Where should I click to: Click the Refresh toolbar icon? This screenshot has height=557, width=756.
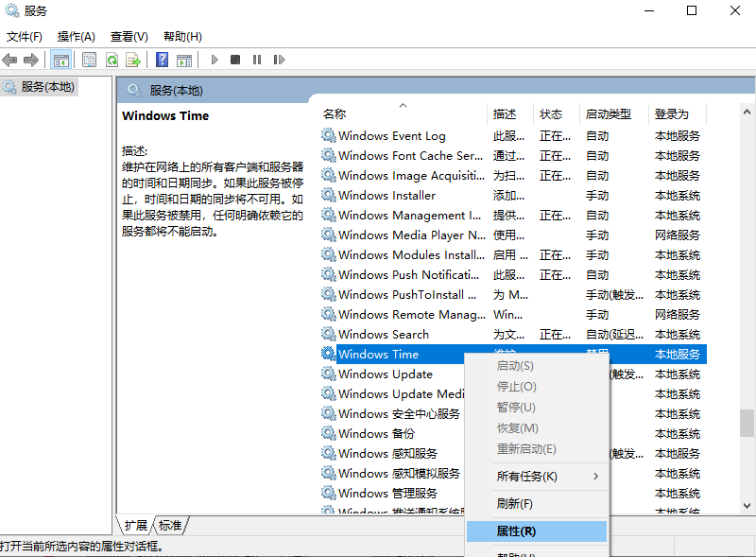(x=112, y=59)
